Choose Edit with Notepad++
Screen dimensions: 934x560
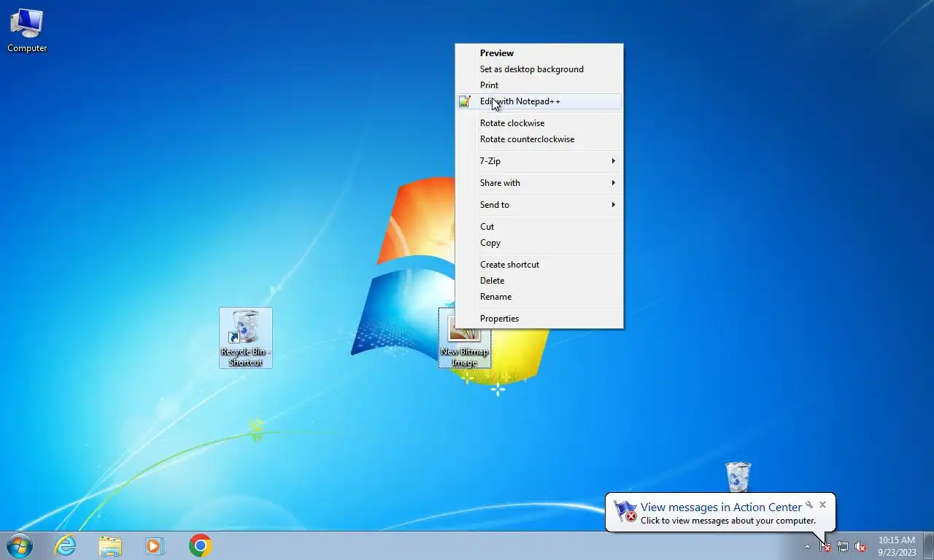tap(539, 101)
